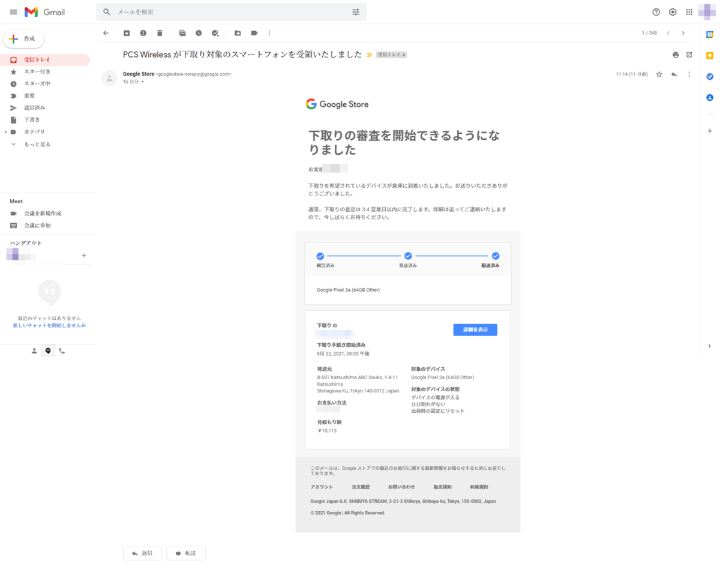Switch to Hangouts conversations tab
The height and width of the screenshot is (588, 720).
pyautogui.click(x=48, y=351)
